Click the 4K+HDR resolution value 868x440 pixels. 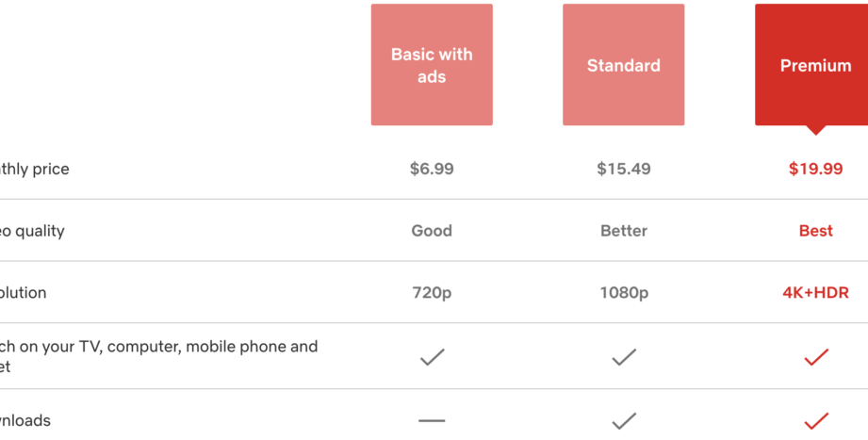[x=816, y=293]
